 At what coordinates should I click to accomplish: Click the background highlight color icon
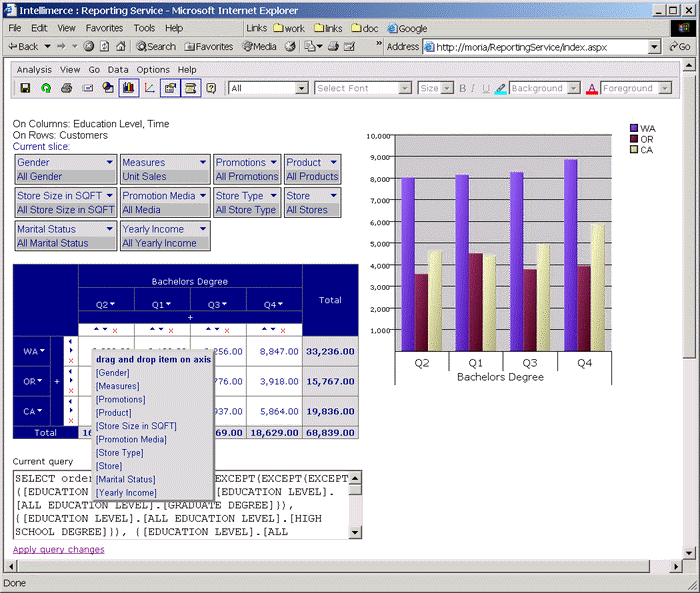[x=500, y=88]
